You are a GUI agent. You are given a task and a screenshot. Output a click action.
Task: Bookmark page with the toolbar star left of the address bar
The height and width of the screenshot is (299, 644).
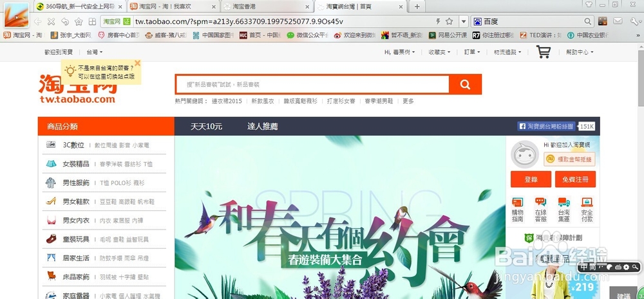pyautogui.click(x=79, y=22)
